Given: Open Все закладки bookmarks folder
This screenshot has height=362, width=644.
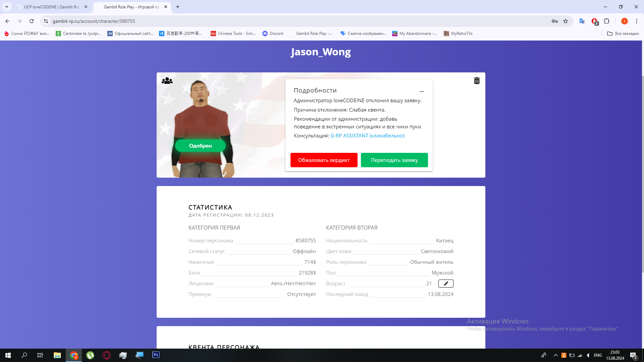Looking at the screenshot, I should [623, 34].
